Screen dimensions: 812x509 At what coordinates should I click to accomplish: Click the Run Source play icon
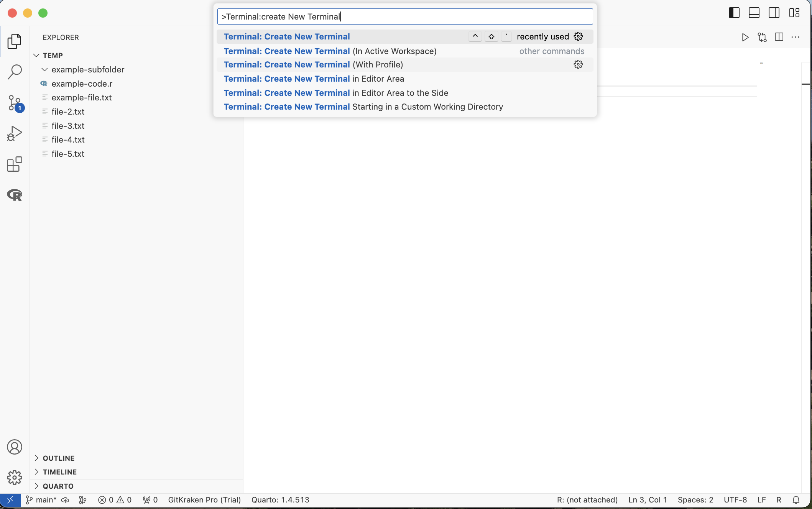click(745, 37)
